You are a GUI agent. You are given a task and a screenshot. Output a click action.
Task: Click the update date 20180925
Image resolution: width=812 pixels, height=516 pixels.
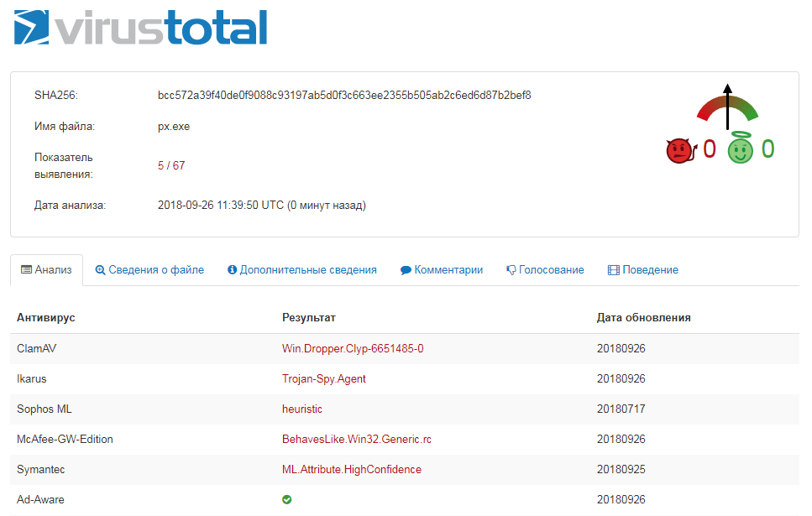coord(621,469)
